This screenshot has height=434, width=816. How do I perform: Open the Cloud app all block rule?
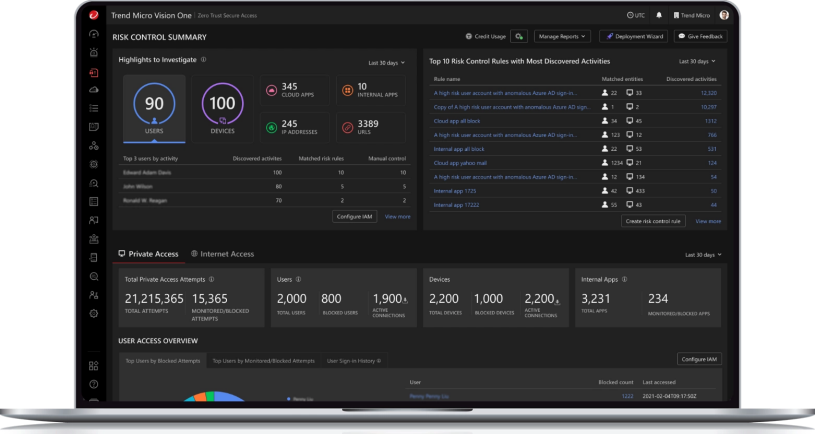point(457,121)
